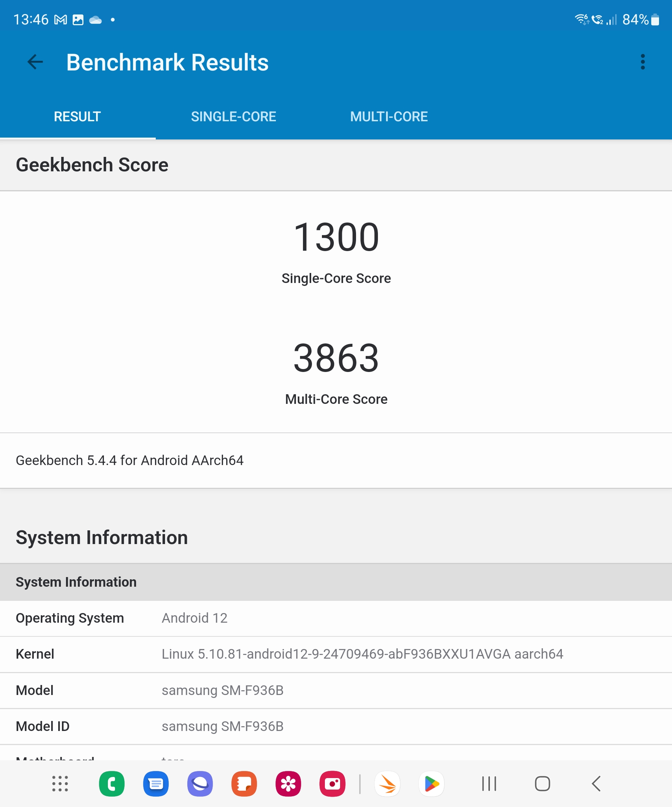
Task: Open Samsung Internet browser icon
Action: point(200,784)
